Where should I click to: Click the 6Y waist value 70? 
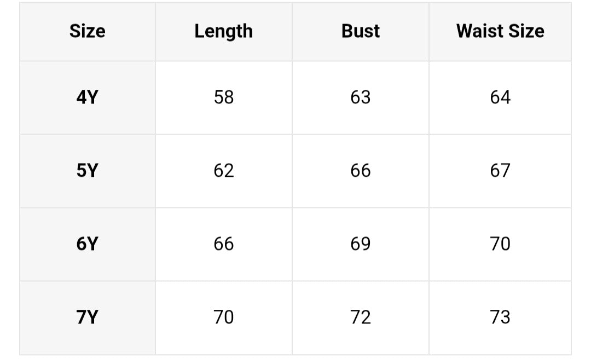pos(500,244)
